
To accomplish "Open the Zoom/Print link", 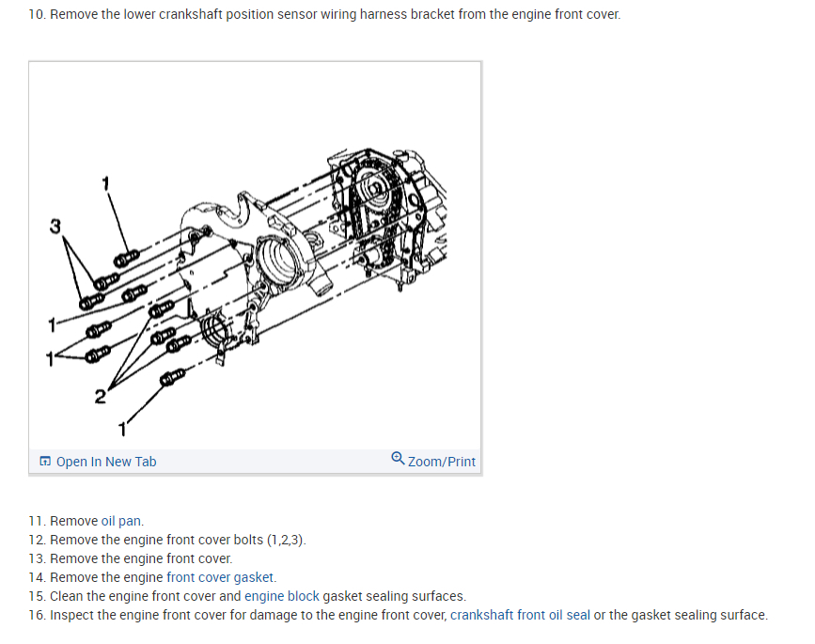I will click(x=441, y=462).
